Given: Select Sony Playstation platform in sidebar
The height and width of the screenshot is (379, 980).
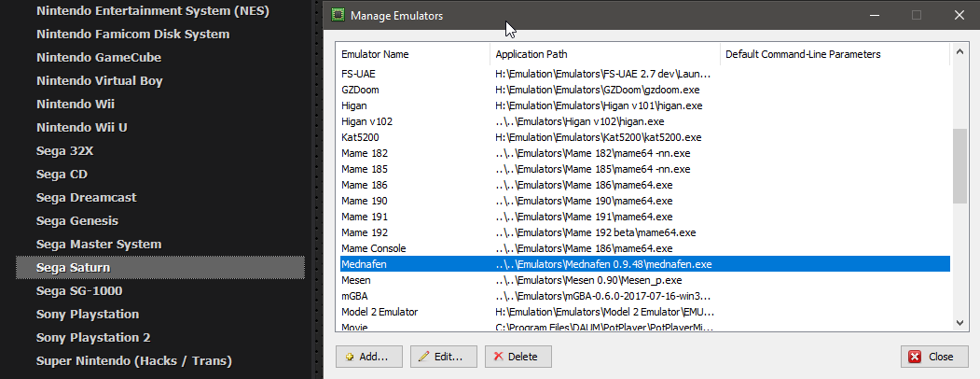Looking at the screenshot, I should tap(88, 314).
